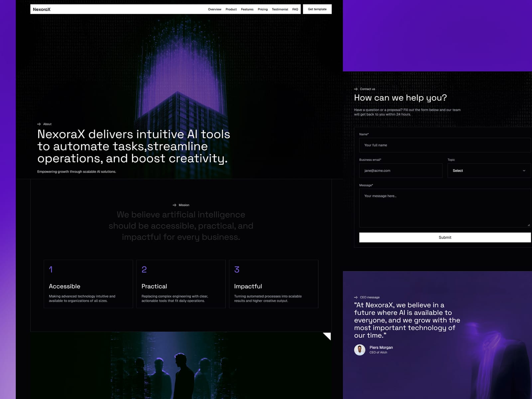
Task: Click the arrow icon beside CEO message
Action: tap(356, 297)
